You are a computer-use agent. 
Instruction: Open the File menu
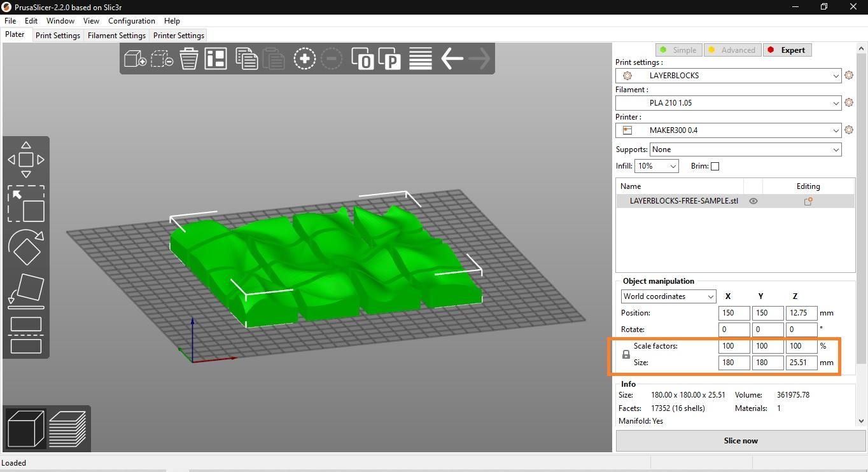(x=10, y=21)
